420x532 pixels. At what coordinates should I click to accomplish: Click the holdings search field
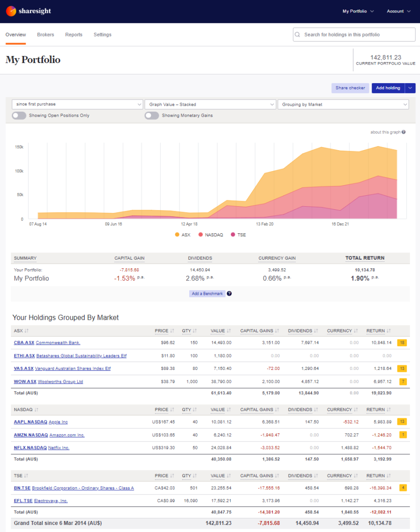pyautogui.click(x=354, y=35)
